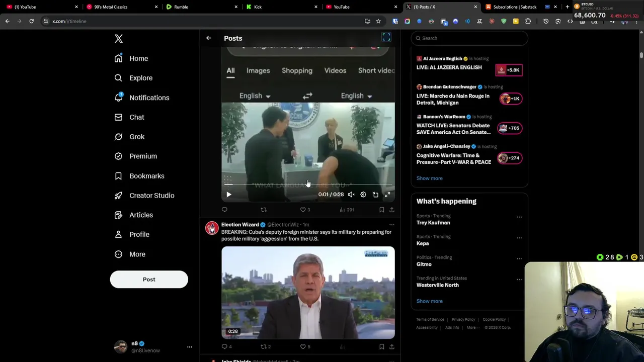Open video settings gear
The height and width of the screenshot is (362, 644).
(363, 195)
